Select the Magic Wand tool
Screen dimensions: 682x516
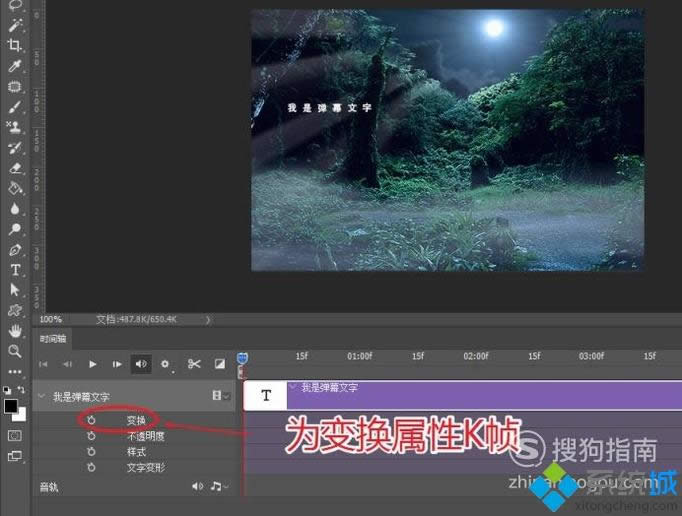point(15,25)
